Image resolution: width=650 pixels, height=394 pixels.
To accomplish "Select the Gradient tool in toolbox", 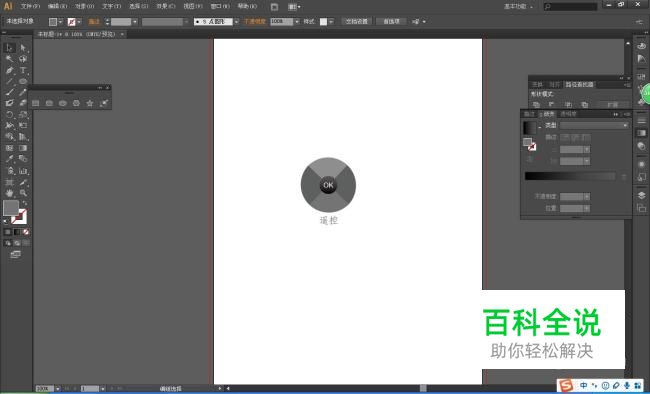I will (x=23, y=148).
